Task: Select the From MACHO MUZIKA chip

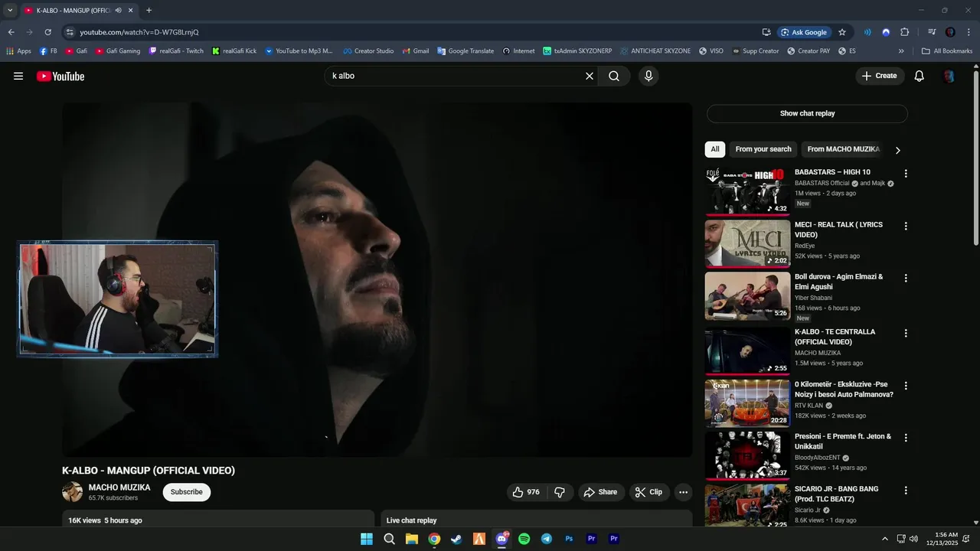Action: 844,149
